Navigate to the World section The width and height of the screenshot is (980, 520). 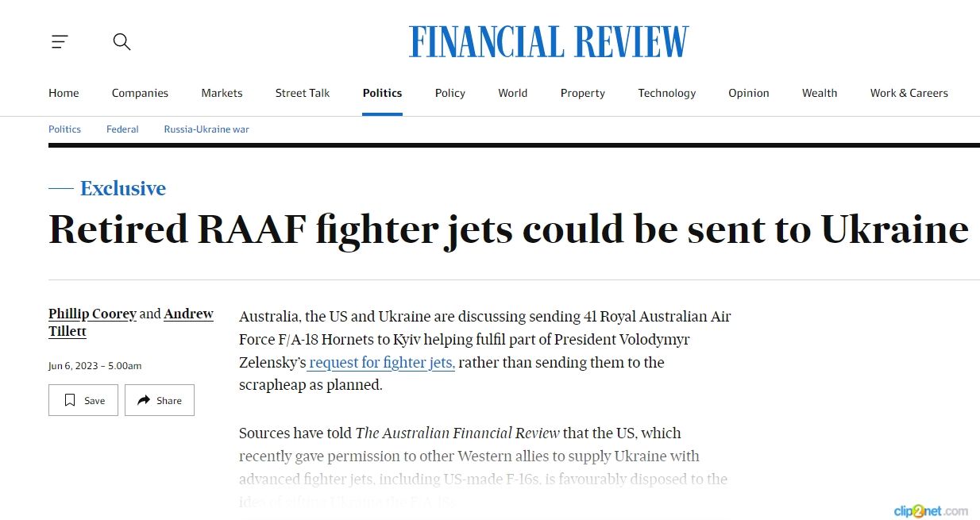(512, 93)
